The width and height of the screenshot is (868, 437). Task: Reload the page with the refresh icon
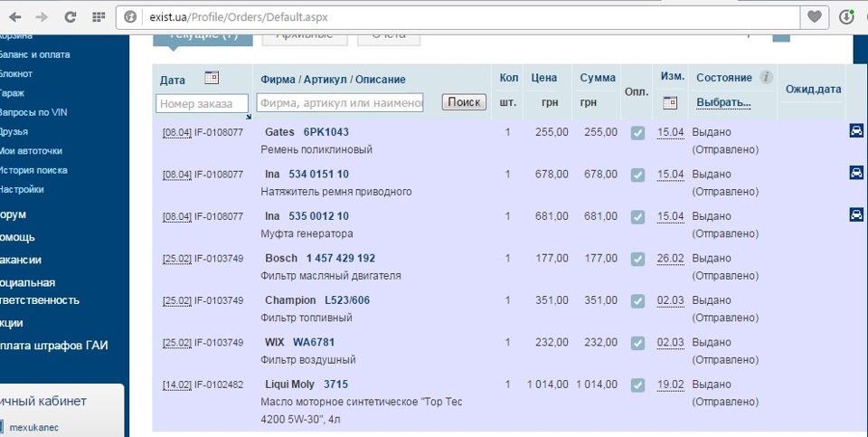[70, 17]
